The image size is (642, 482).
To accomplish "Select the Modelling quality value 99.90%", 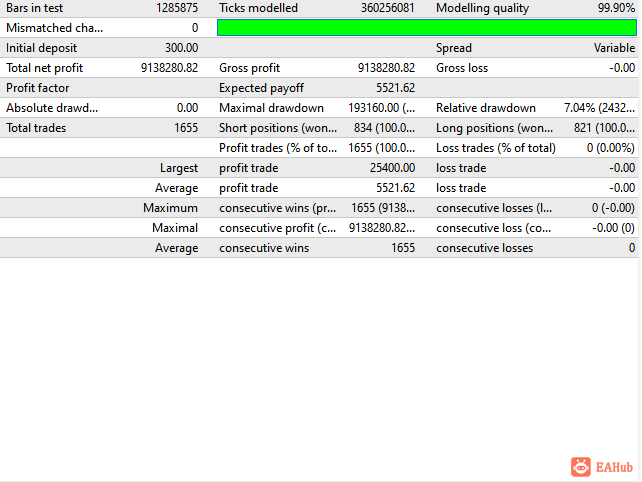I will (616, 8).
